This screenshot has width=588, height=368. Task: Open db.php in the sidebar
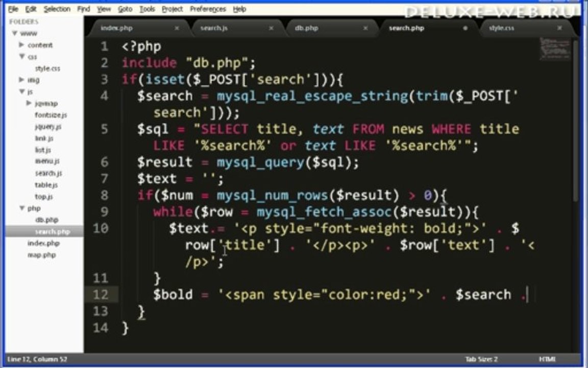(x=46, y=220)
